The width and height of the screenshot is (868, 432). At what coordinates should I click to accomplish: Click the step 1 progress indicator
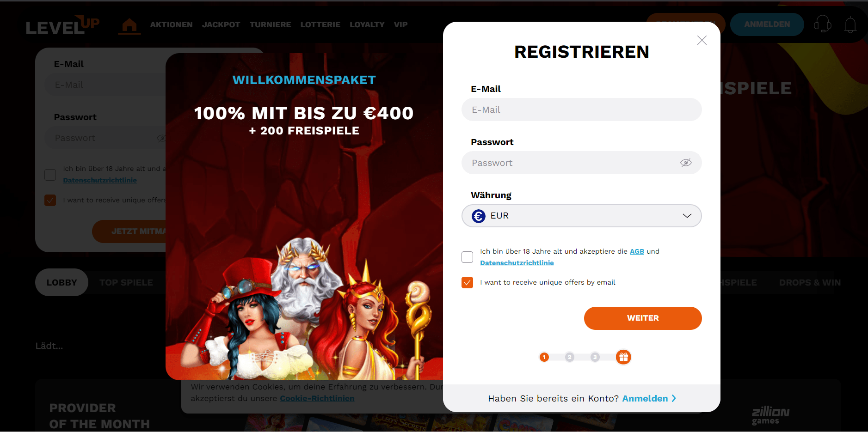(x=544, y=357)
